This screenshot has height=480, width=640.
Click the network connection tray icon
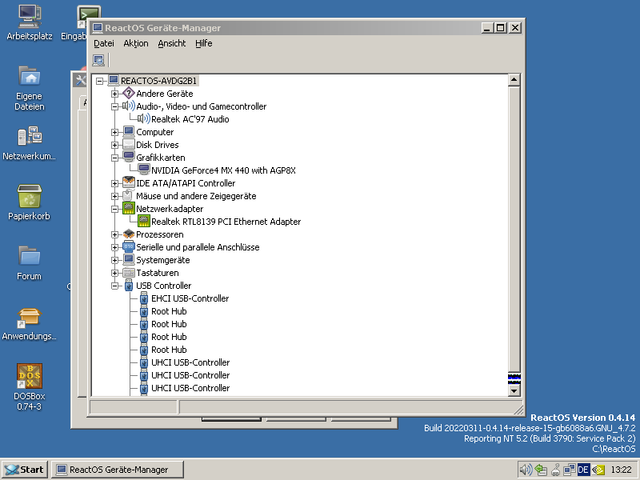tap(569, 469)
